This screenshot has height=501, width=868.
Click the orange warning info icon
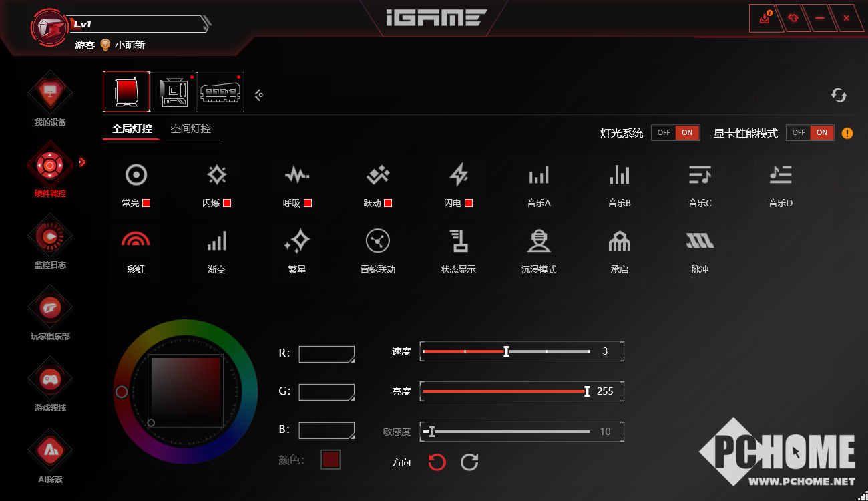coord(847,133)
